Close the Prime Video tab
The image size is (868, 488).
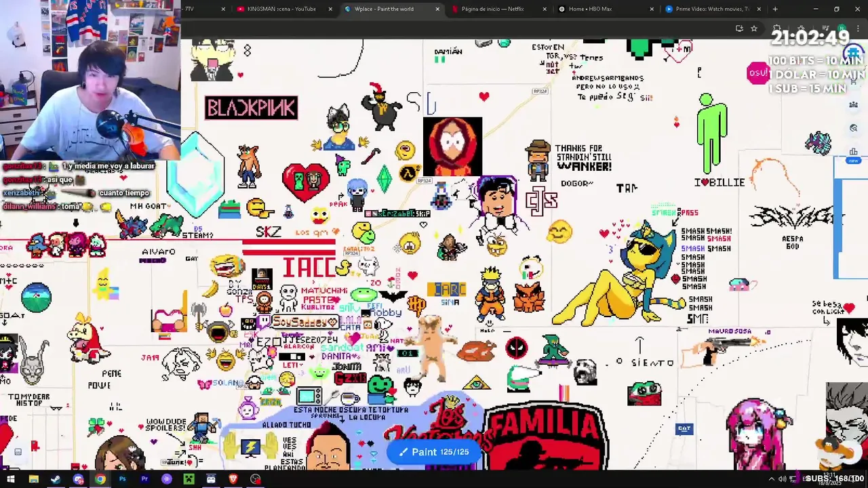[759, 9]
